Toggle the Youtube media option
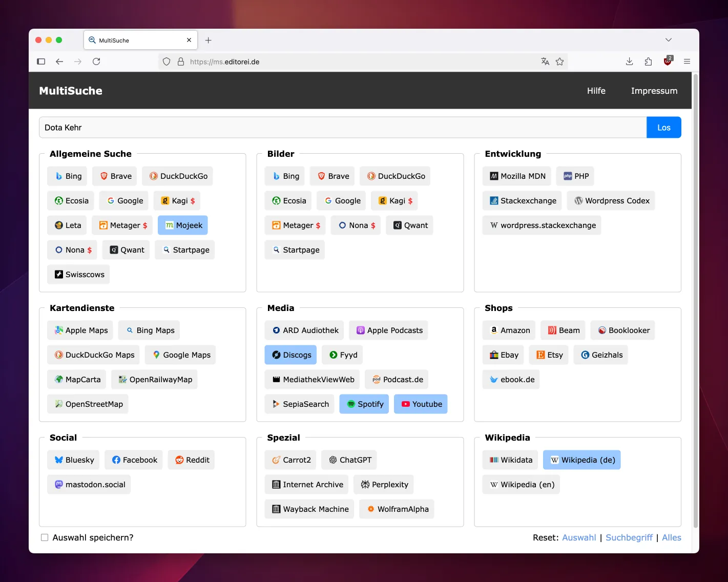This screenshot has height=582, width=728. click(421, 404)
